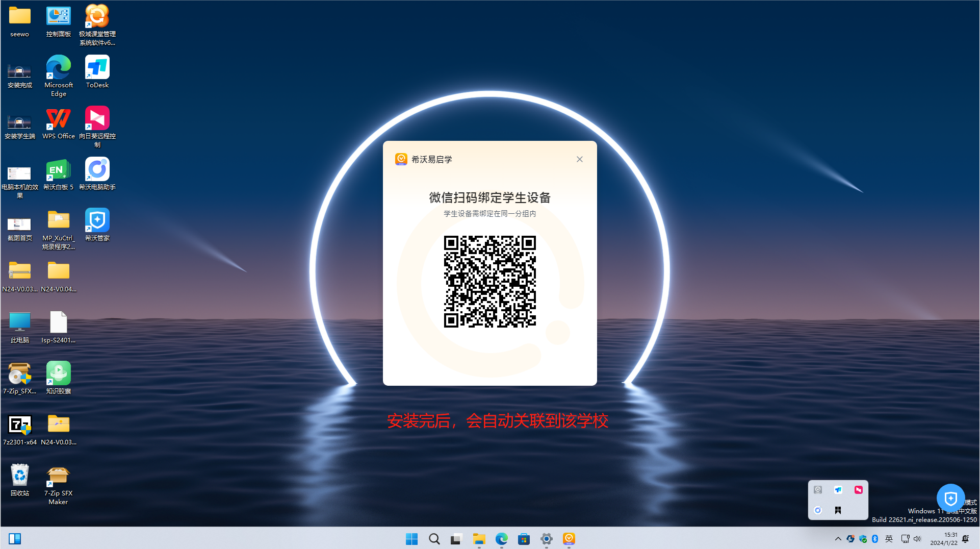The height and width of the screenshot is (549, 980).
Task: Click blue hexagon tray icon with orange badge
Action: [850, 539]
